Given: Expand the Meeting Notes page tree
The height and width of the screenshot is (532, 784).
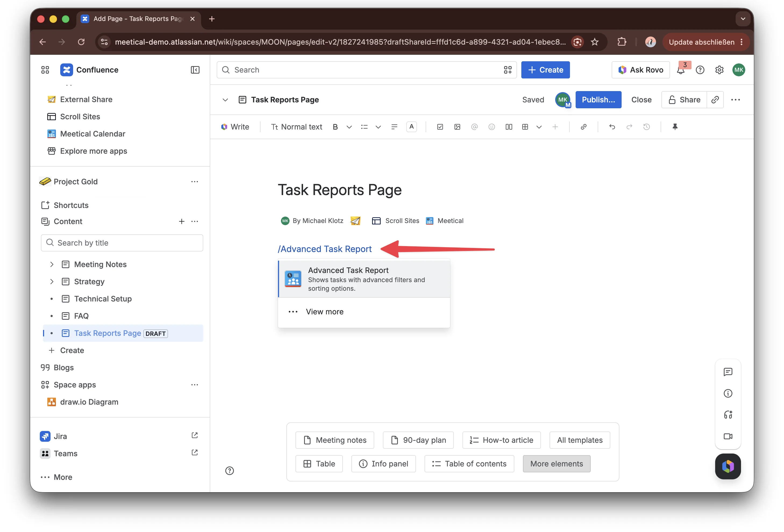Looking at the screenshot, I should [x=52, y=264].
